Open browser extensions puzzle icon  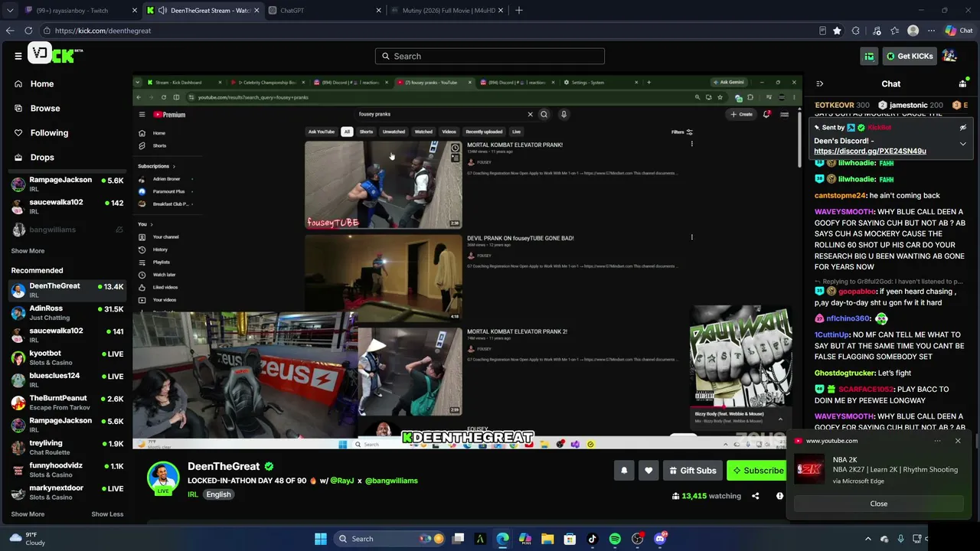(856, 31)
